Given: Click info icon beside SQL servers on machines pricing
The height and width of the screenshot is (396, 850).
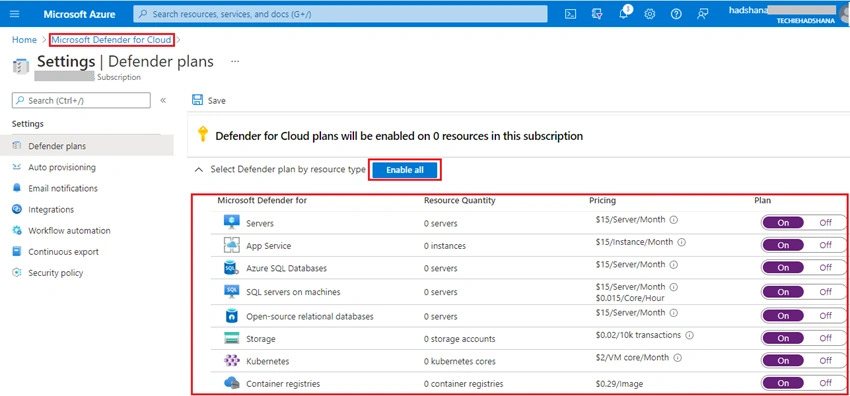Looking at the screenshot, I should (x=674, y=287).
